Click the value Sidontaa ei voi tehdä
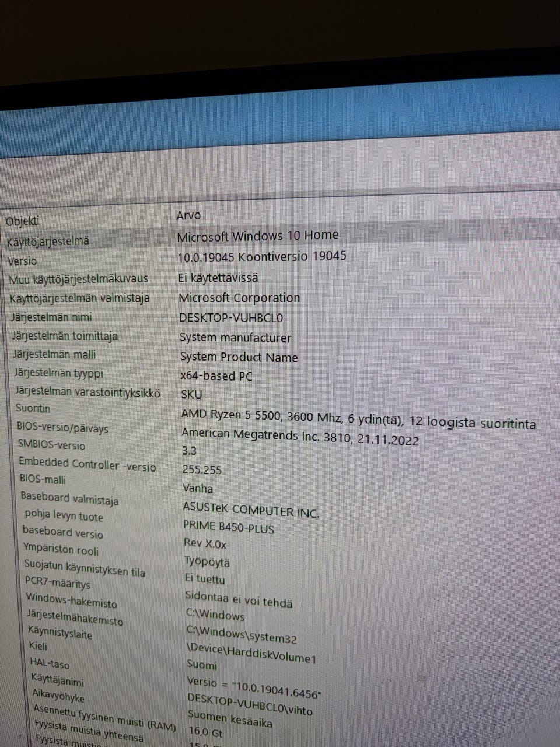 click(x=239, y=599)
